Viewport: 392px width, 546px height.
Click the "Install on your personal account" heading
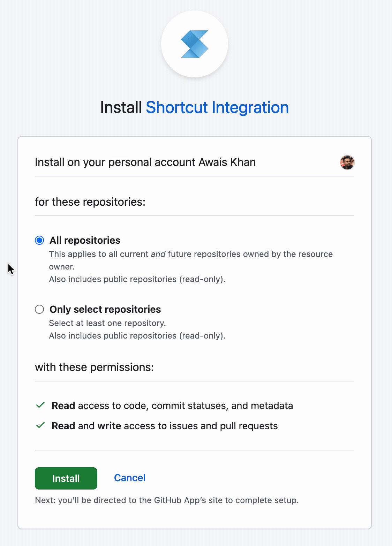[x=145, y=162]
